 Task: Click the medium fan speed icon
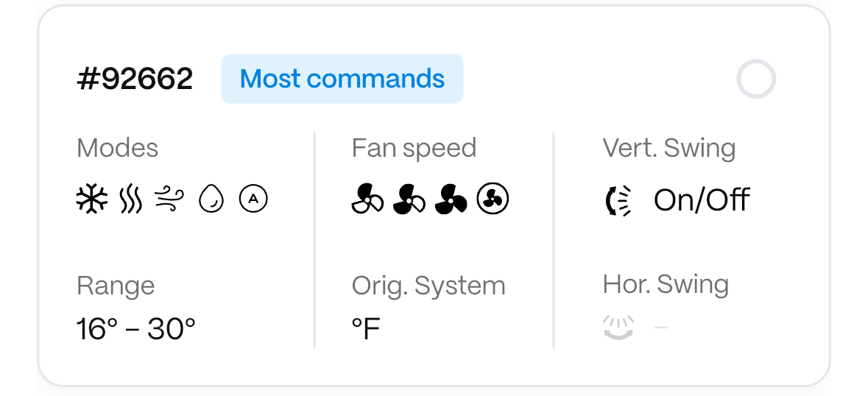point(409,199)
